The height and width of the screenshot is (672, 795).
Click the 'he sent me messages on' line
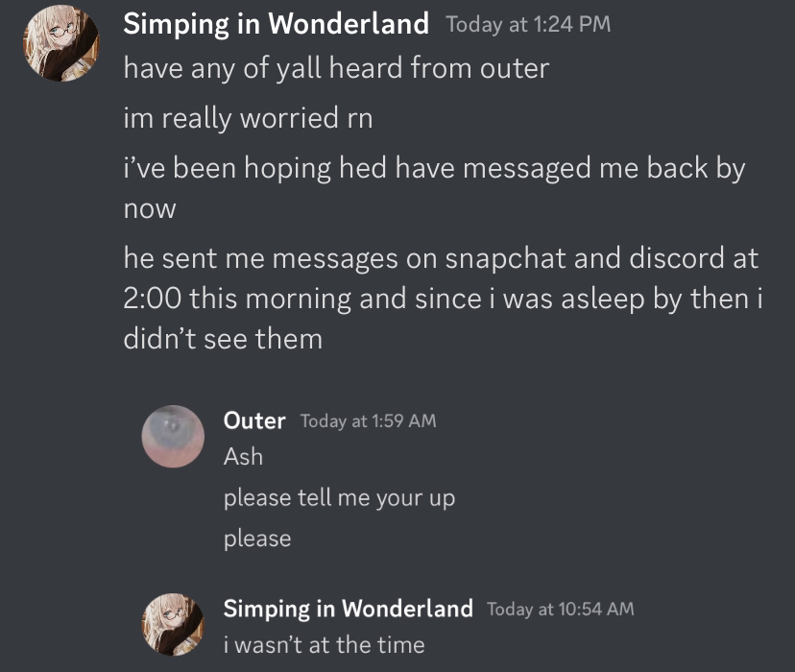pos(441,259)
